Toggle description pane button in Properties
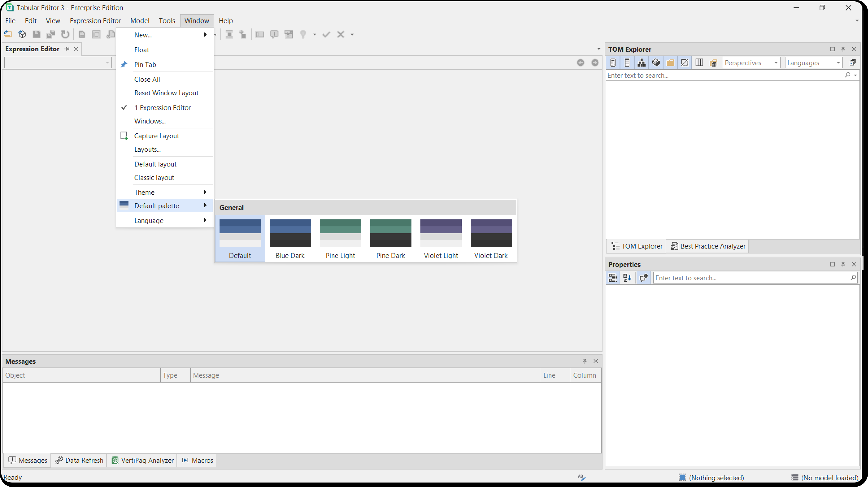 [643, 278]
